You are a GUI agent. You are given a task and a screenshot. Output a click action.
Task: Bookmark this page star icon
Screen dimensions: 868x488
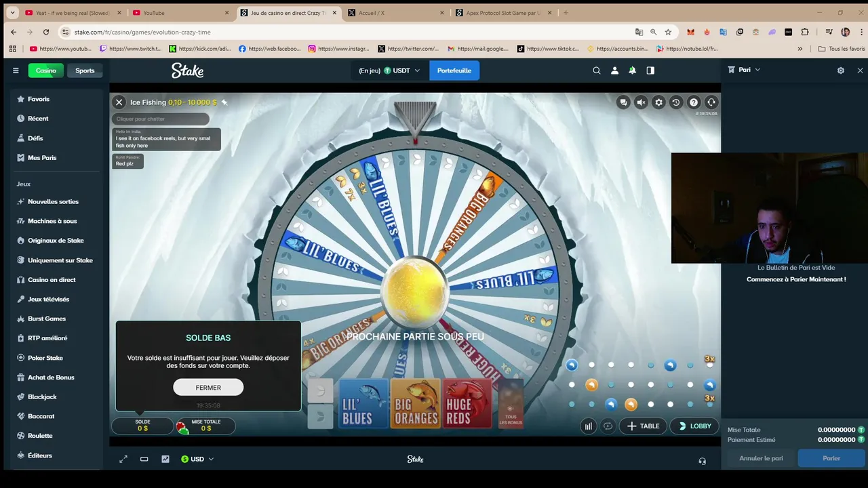(668, 32)
